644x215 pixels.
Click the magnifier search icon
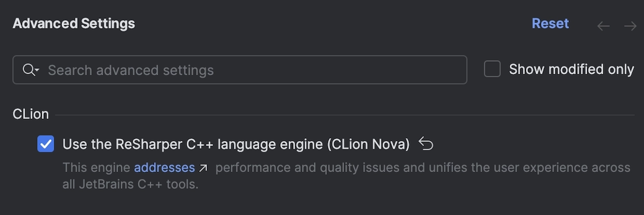28,70
